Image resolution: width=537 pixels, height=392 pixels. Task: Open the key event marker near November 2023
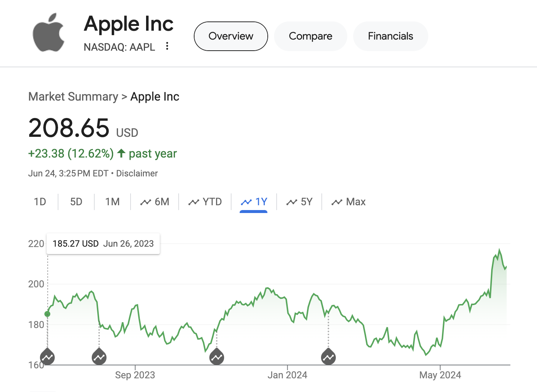pyautogui.click(x=217, y=356)
